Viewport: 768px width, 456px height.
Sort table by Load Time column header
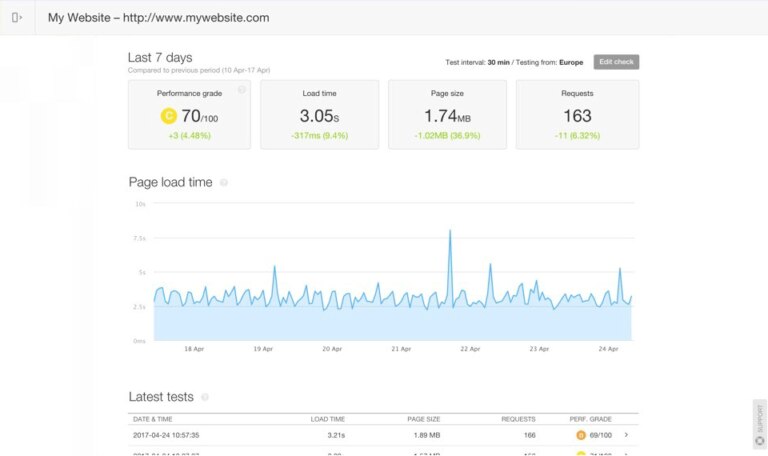click(327, 419)
